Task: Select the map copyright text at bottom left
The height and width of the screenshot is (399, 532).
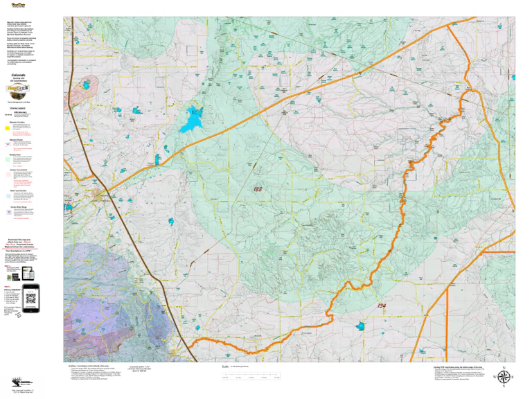Action: tap(21, 392)
